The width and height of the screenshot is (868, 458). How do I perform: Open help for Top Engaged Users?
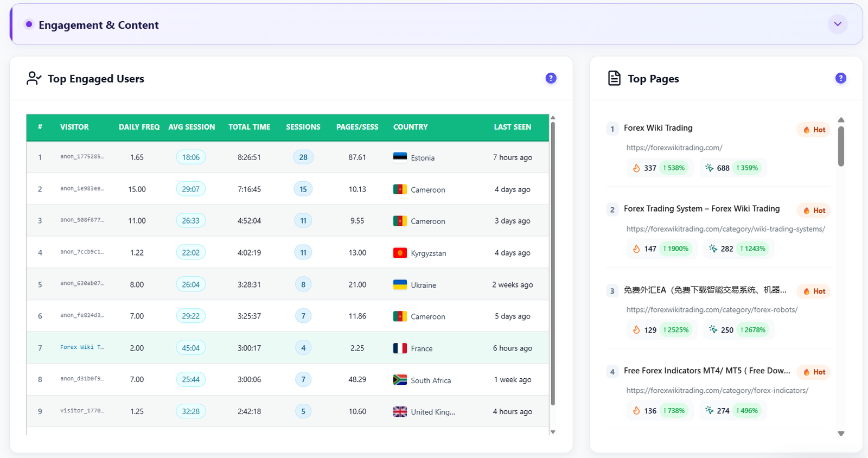(551, 78)
